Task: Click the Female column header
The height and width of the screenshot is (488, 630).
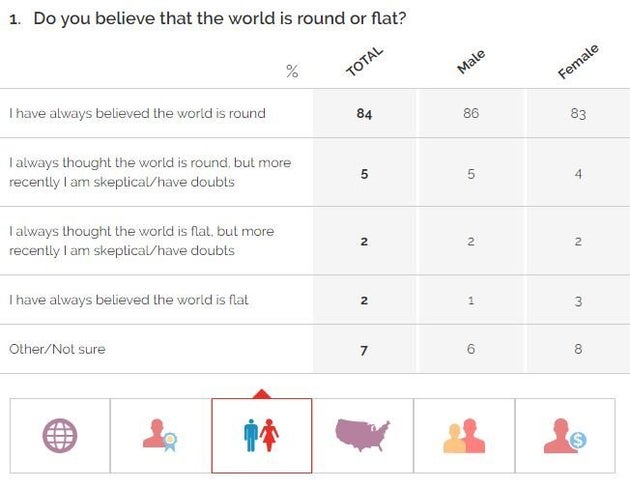Action: coord(577,62)
